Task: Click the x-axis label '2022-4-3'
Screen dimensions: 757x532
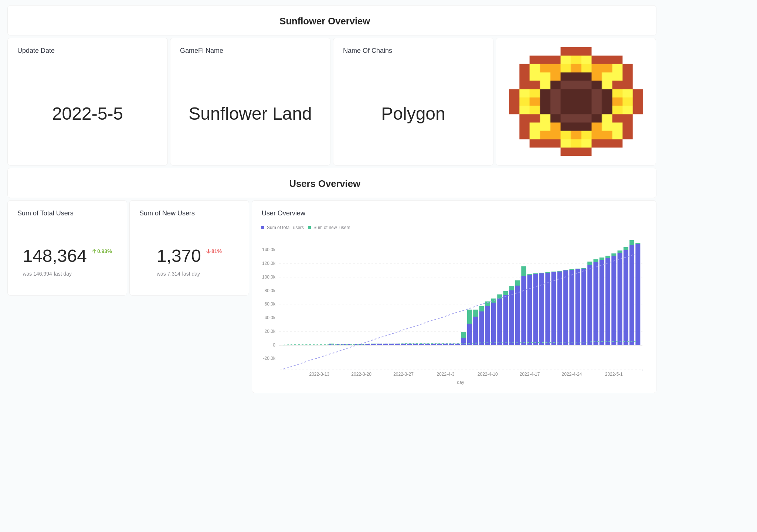Action: 445,374
